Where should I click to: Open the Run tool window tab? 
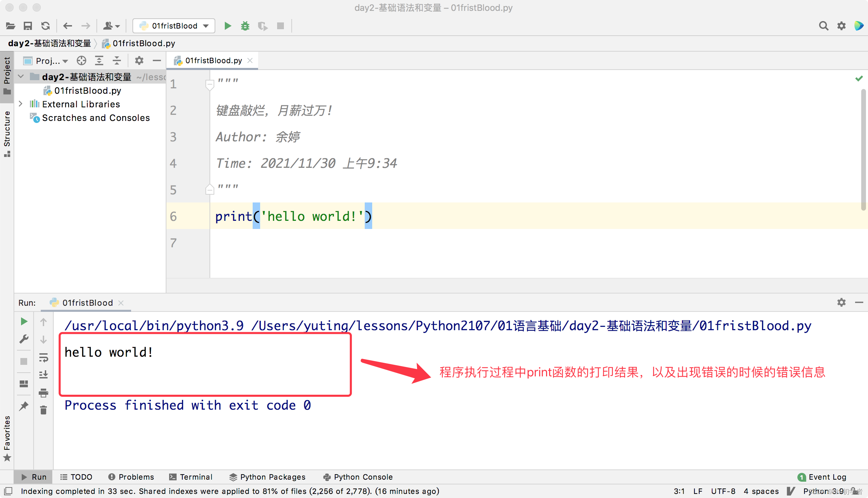point(34,477)
